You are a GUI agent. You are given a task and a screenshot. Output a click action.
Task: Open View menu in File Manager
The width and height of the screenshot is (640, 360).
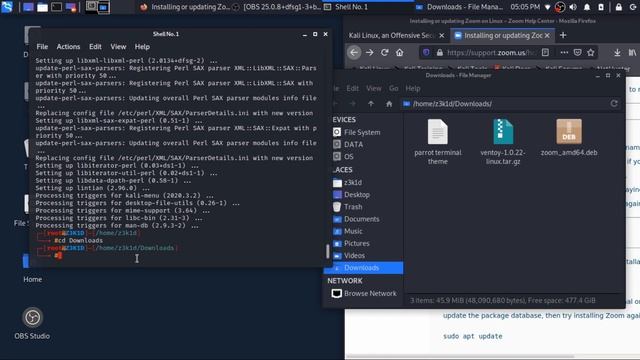point(373,88)
